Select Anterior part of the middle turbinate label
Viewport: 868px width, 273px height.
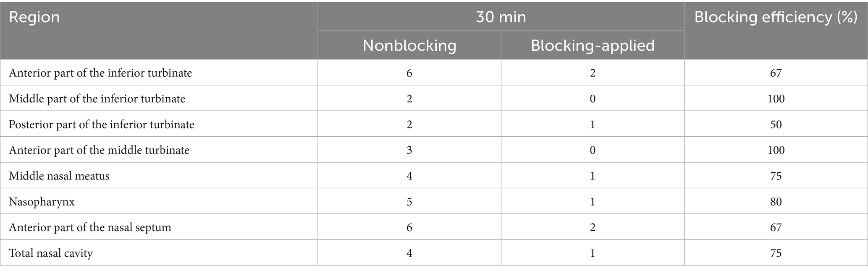[99, 150]
